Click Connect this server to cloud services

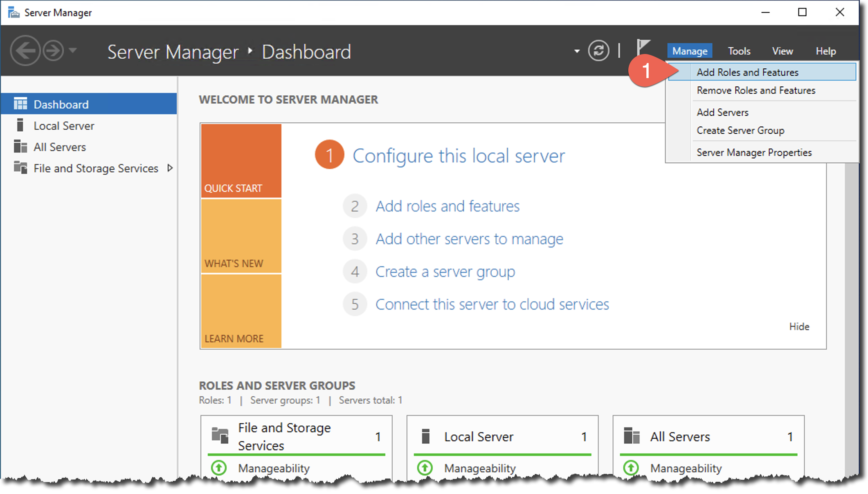(492, 304)
